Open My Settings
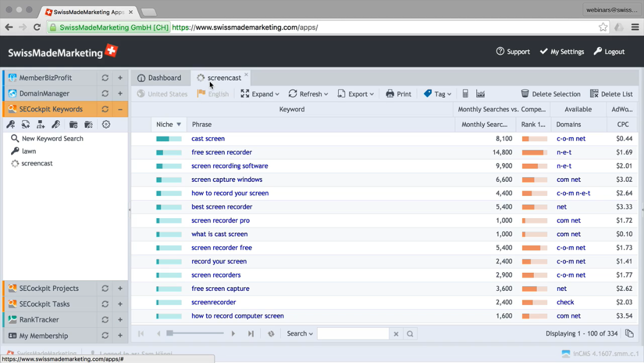This screenshot has width=644, height=363. [x=562, y=52]
